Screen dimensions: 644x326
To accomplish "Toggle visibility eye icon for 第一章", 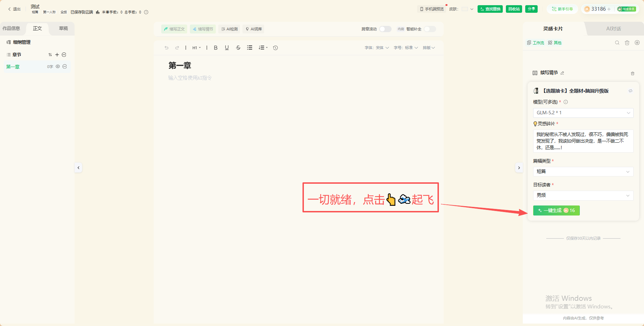I will tap(58, 67).
